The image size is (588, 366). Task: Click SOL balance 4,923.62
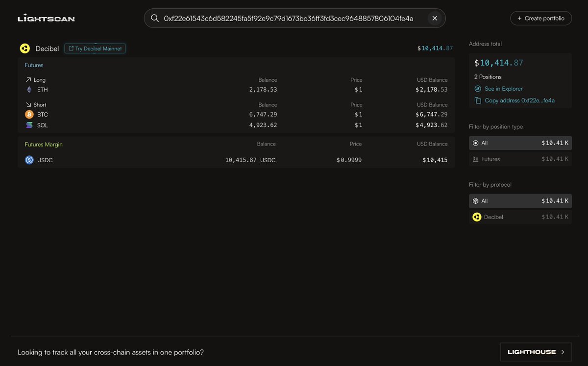point(263,125)
